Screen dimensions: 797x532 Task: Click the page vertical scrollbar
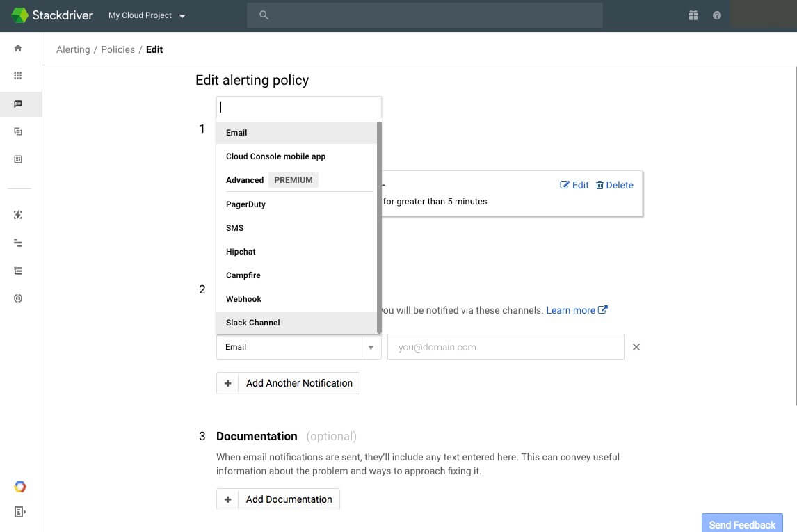coord(795,236)
